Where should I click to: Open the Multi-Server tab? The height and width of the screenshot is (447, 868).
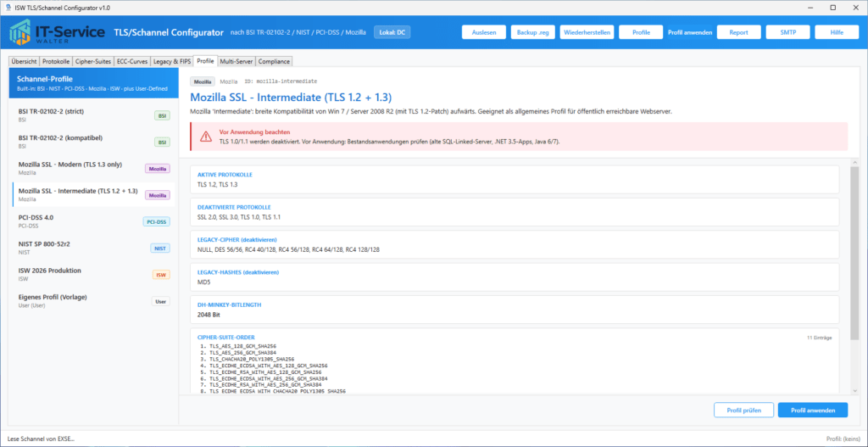236,61
